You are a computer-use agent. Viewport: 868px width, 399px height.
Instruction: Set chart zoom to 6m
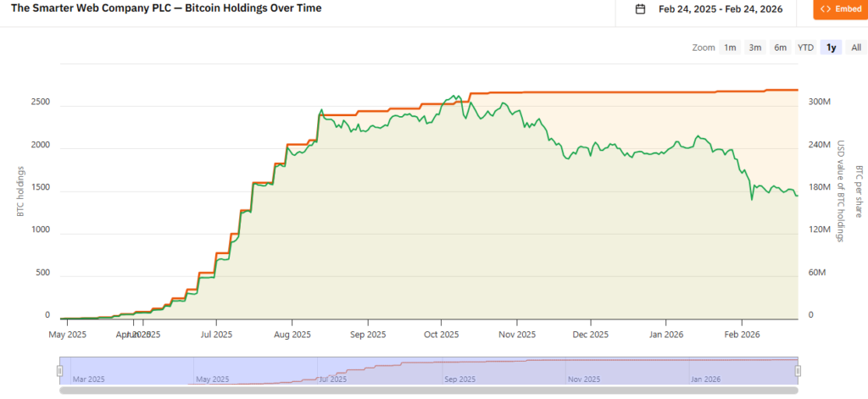click(780, 47)
